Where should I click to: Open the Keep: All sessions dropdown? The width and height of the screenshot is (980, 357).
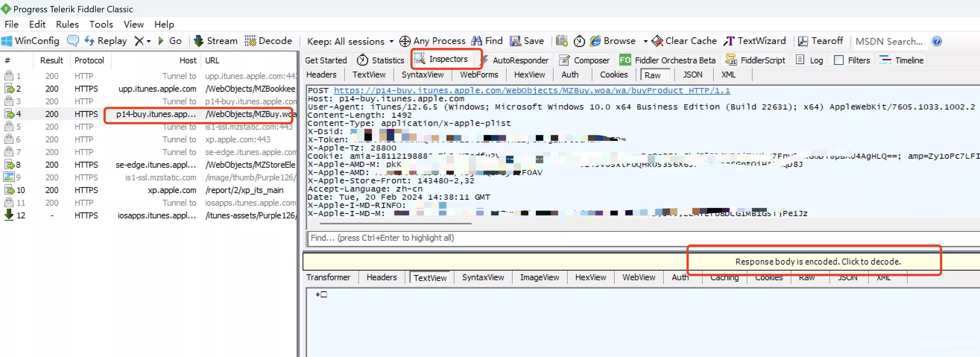pos(350,41)
